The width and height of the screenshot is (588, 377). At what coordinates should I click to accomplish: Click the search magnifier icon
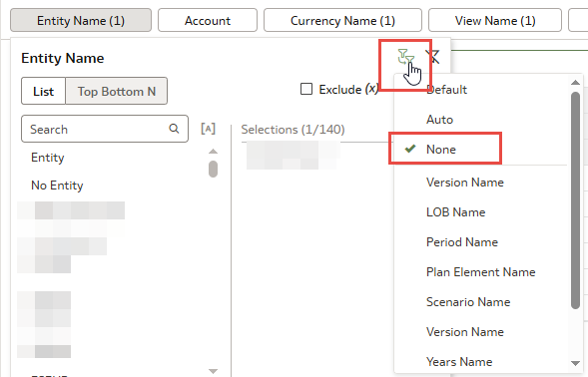point(174,129)
